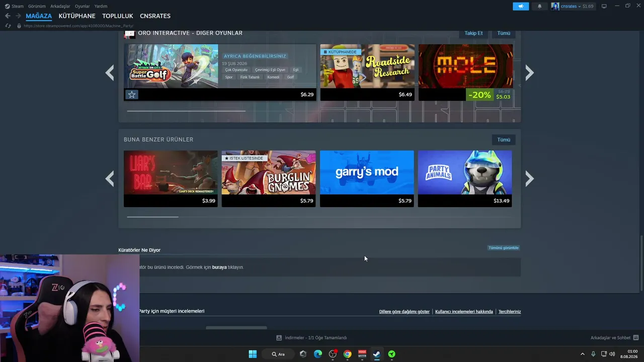Go back with the Steam back arrow
644x362 pixels.
(x=8, y=16)
